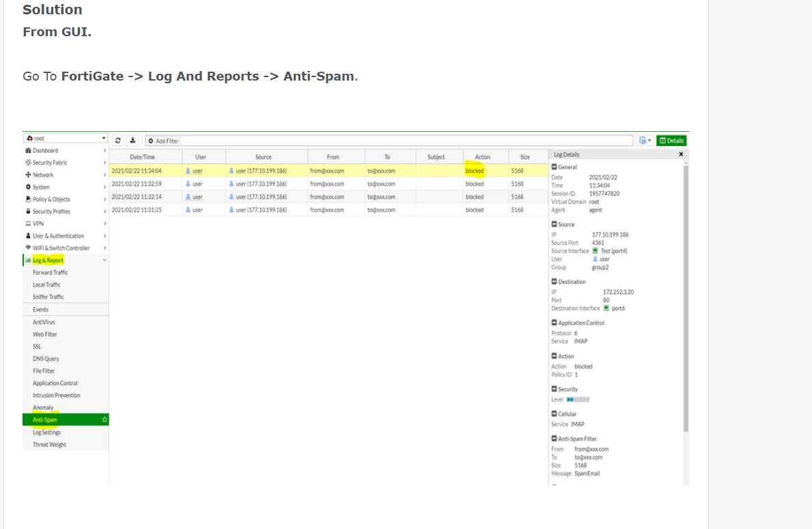Viewport: 812px width, 529px height.
Task: Open Application Control logs
Action: [55, 383]
